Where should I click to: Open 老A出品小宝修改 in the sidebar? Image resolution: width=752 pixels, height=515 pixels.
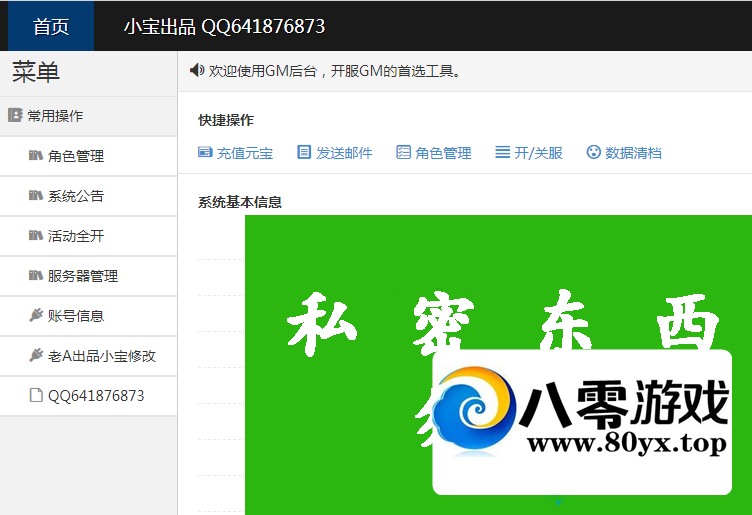point(89,356)
